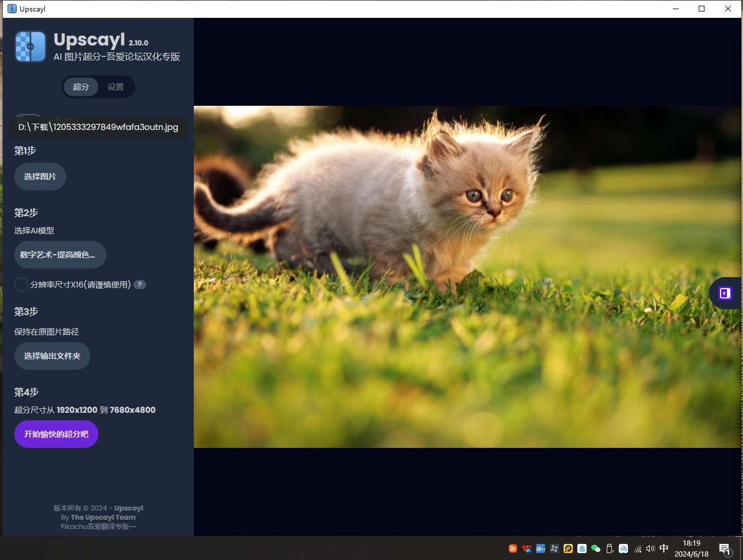The width and height of the screenshot is (743, 560).
Task: Open WeChat from the system tray
Action: click(596, 549)
